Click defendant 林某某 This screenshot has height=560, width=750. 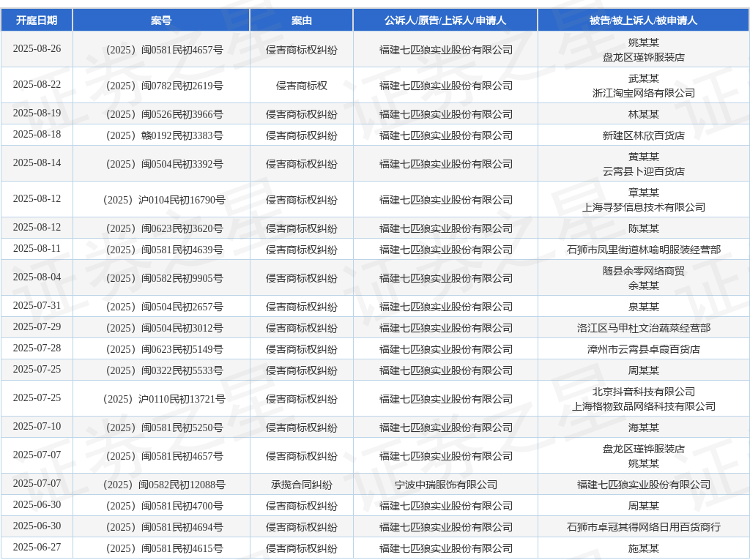click(x=643, y=114)
